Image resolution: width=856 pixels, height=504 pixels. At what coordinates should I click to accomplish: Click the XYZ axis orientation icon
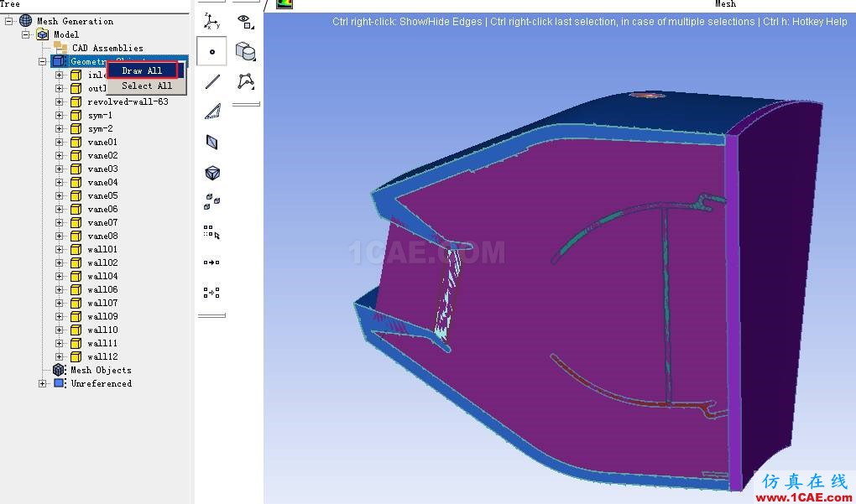click(x=211, y=21)
